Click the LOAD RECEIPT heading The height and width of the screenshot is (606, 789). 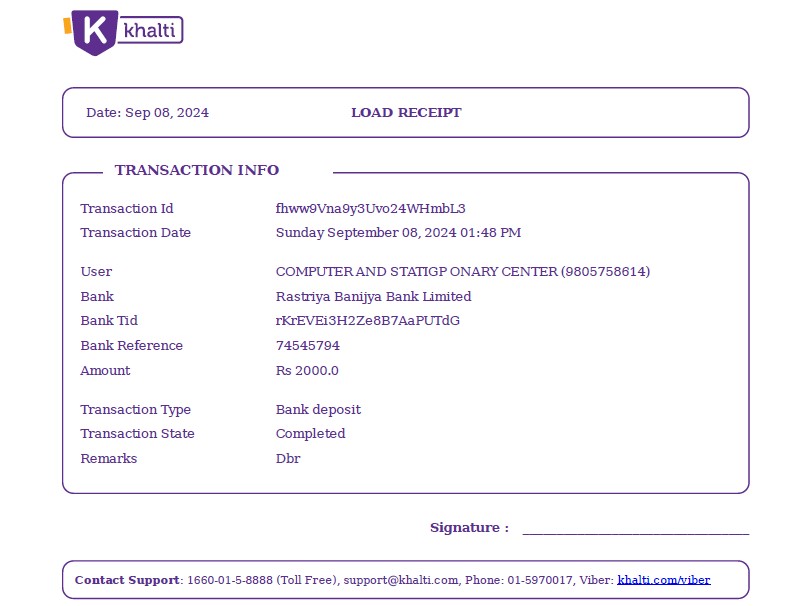coord(406,113)
